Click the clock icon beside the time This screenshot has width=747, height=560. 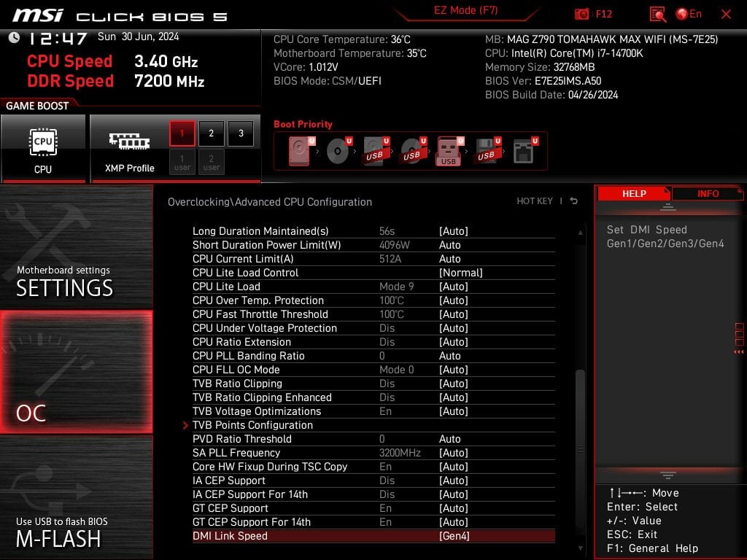15,38
